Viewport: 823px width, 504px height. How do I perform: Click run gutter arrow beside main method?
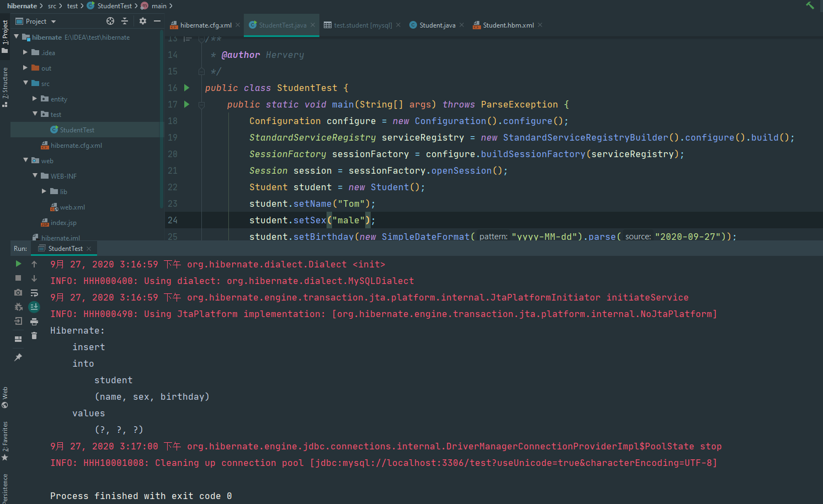pyautogui.click(x=186, y=104)
